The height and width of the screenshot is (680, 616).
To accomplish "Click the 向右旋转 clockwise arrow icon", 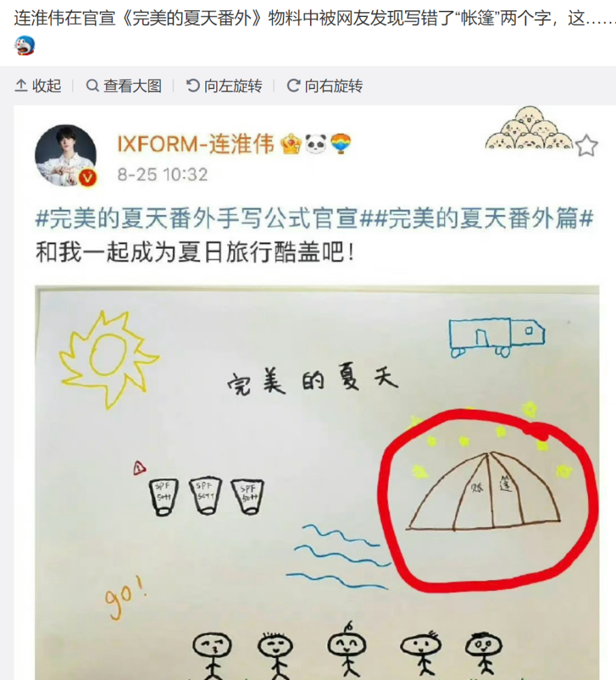I will (294, 86).
